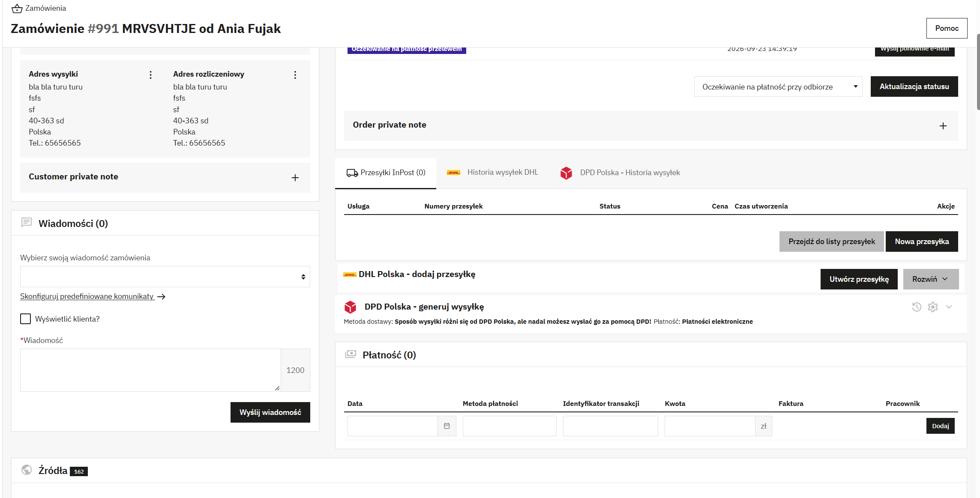Click into the Wiadomość text area
Viewport: 980px width, 498px height.
coord(150,370)
